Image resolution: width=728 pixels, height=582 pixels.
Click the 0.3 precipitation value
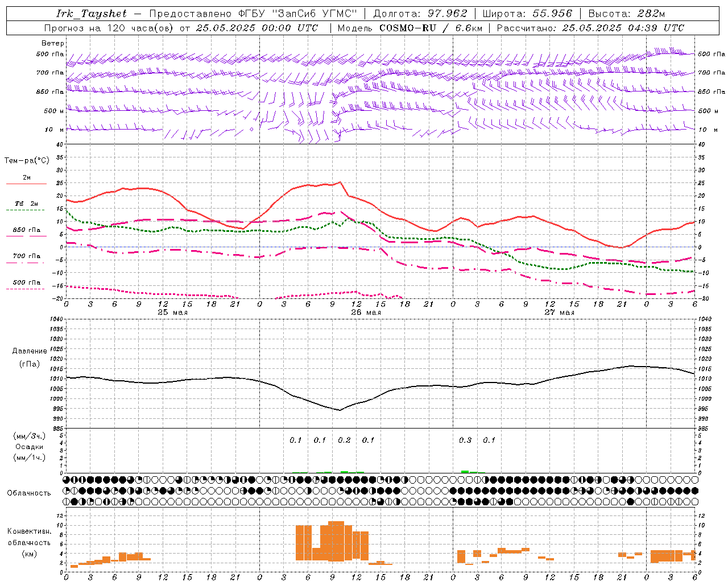[x=465, y=440]
